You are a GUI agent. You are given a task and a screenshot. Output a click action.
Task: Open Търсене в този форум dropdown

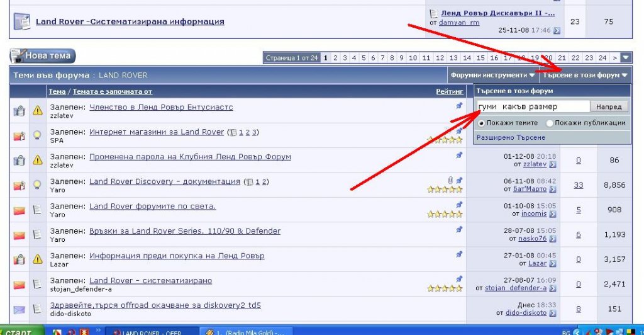point(585,75)
